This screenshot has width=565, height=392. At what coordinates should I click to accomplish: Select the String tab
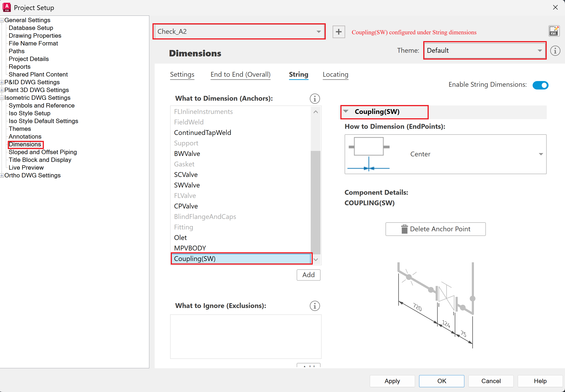[x=298, y=74]
